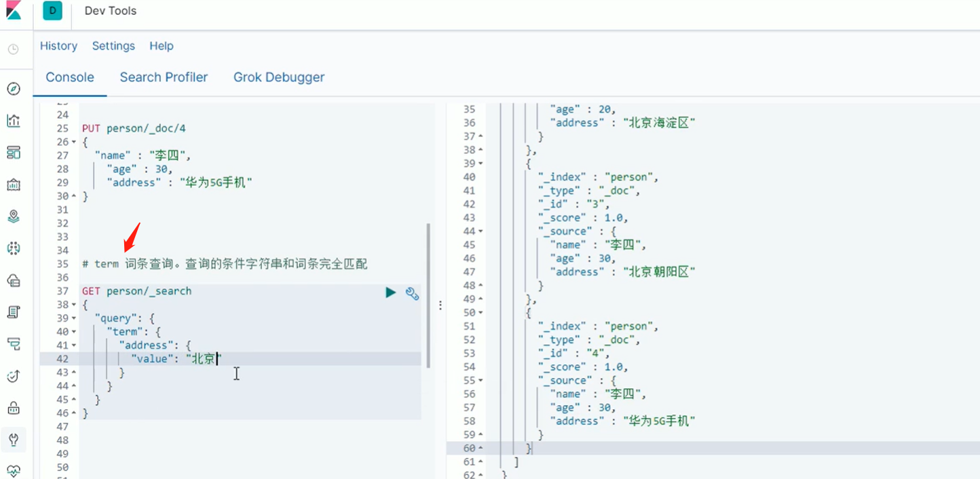
Task: Click the line "GET person/_search"
Action: coord(136,291)
